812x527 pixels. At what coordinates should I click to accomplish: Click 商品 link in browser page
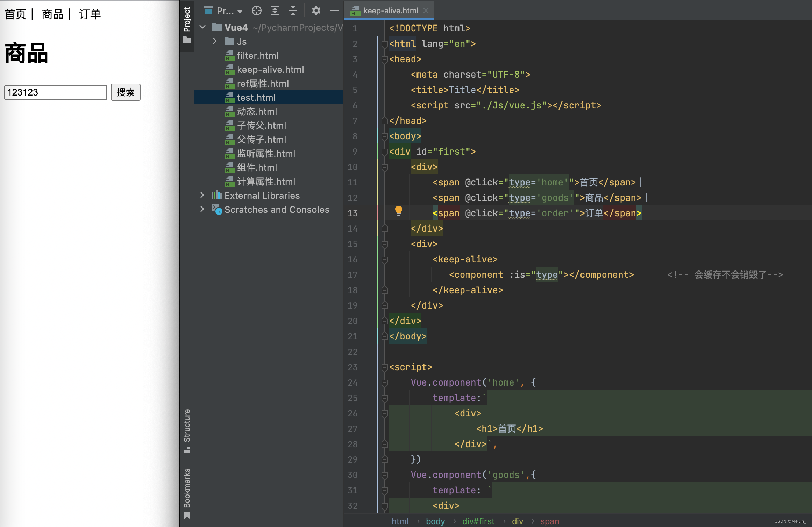pos(52,14)
